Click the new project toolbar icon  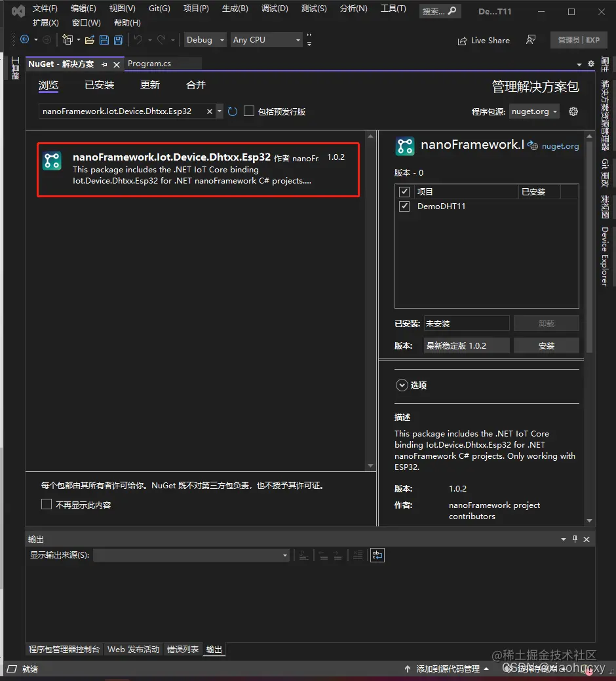67,40
